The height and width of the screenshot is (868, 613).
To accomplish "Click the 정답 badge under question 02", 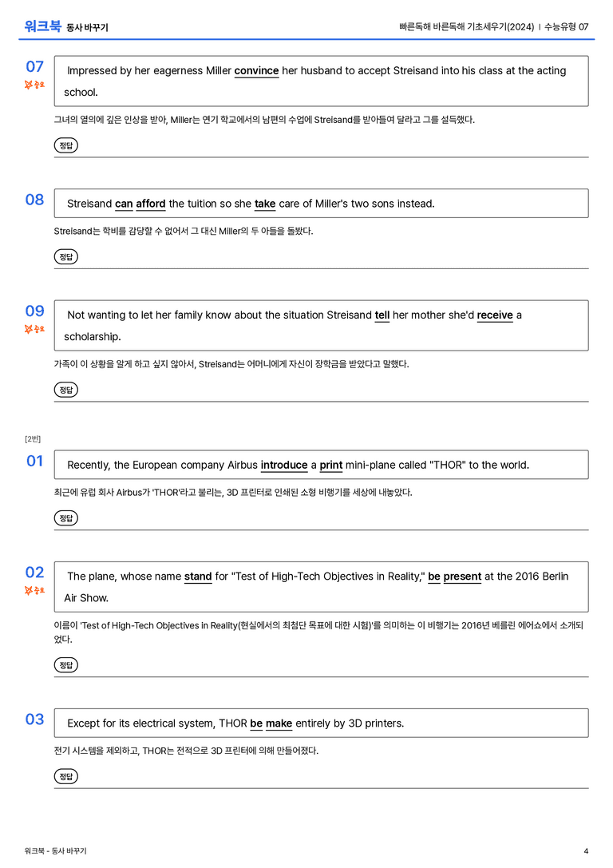I will tap(65, 665).
